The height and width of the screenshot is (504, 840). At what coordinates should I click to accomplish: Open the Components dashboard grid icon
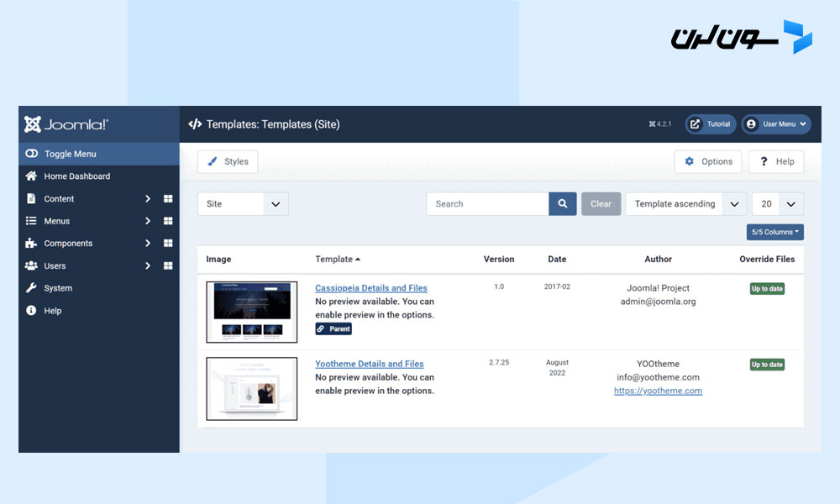tap(168, 243)
